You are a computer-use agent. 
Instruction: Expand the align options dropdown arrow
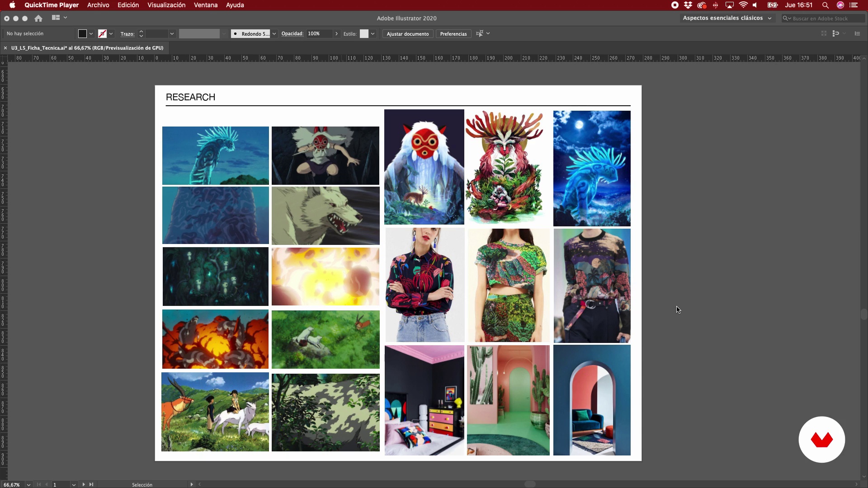point(488,33)
